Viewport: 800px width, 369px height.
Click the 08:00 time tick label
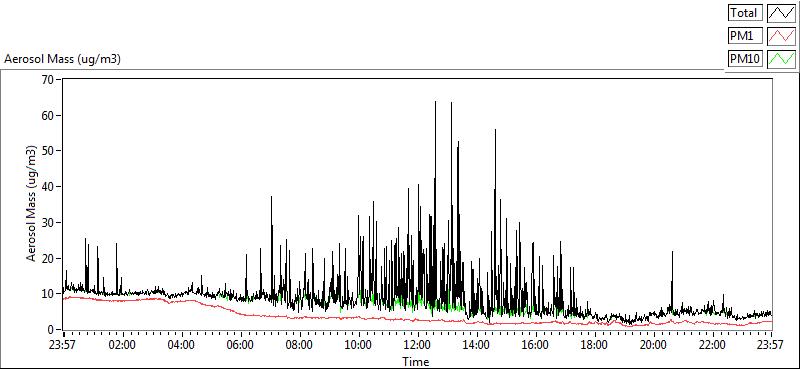click(x=299, y=345)
